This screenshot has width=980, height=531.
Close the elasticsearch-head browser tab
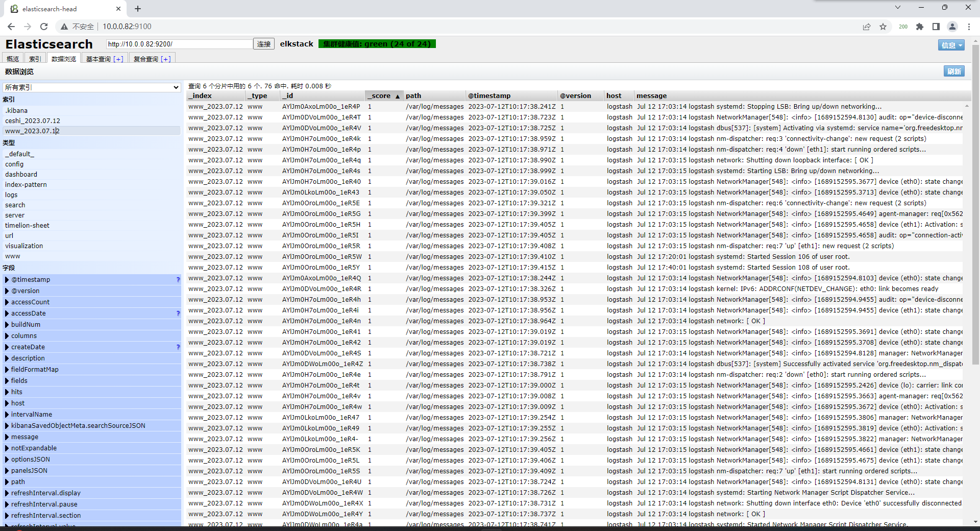pyautogui.click(x=118, y=9)
